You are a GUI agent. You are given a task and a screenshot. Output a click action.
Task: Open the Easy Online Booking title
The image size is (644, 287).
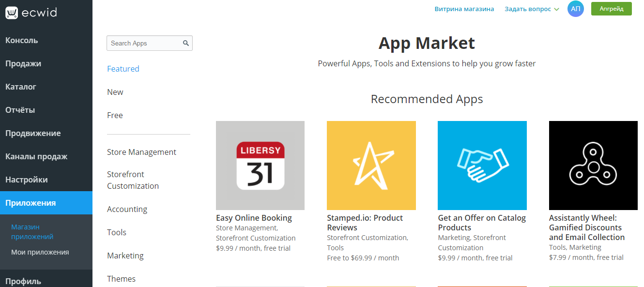(x=254, y=218)
